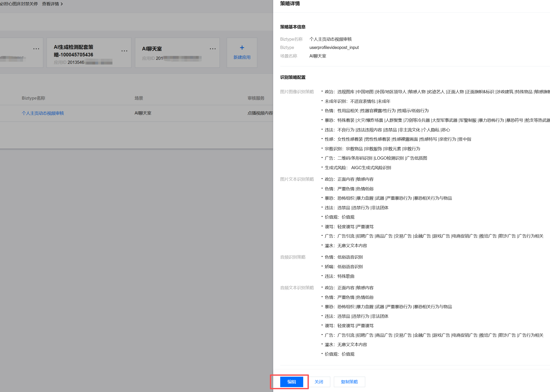This screenshot has width=550, height=392.
Task: Click the 场景 column header
Action: pos(139,98)
